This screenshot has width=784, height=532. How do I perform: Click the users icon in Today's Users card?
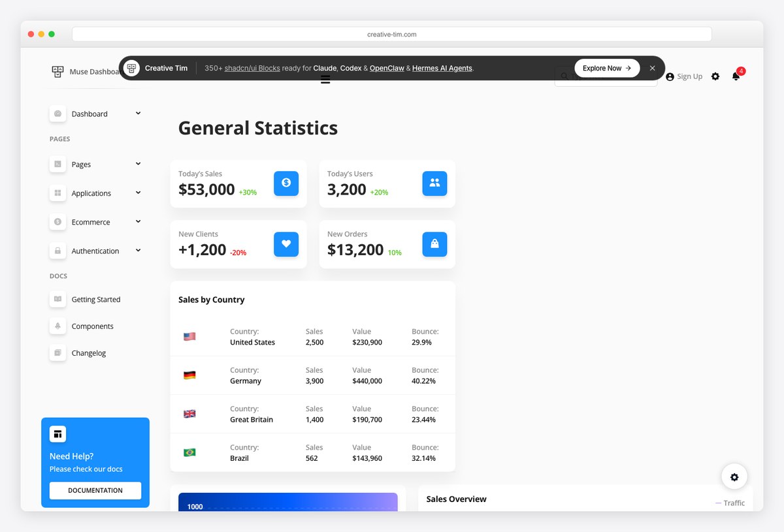pyautogui.click(x=434, y=183)
